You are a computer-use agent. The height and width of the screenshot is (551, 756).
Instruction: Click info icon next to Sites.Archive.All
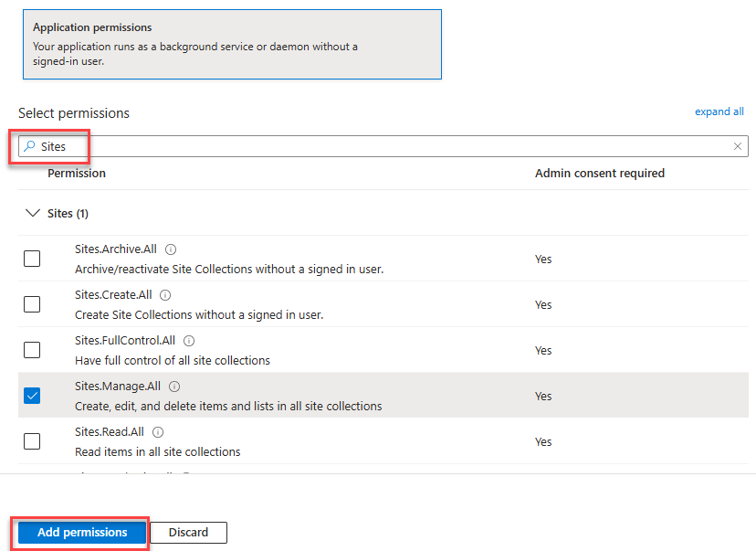(171, 249)
